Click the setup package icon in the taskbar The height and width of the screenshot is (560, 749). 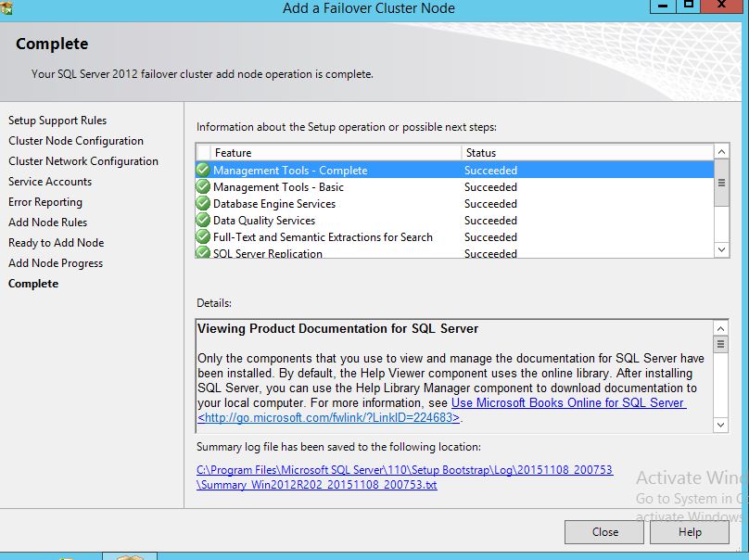point(130,556)
